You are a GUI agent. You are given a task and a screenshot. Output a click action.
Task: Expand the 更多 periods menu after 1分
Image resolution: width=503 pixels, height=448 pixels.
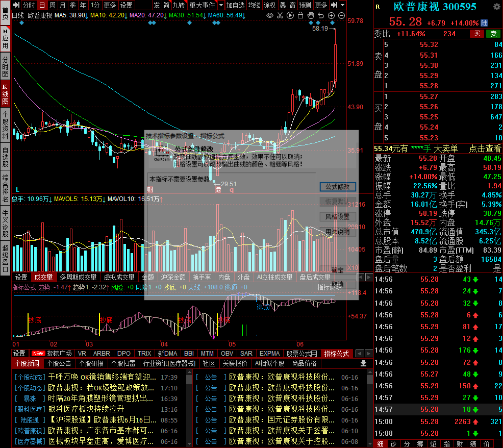point(110,5)
